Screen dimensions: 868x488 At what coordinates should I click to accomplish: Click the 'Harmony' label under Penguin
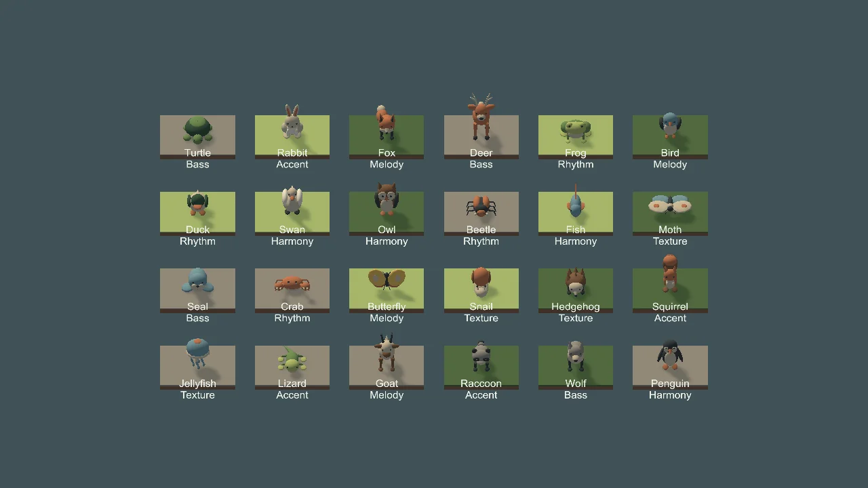click(670, 395)
